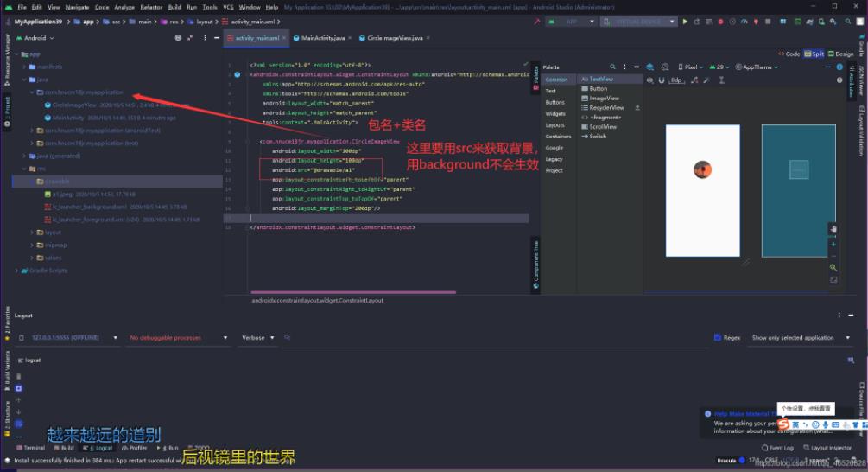
Task: Click the Select Design Surface layers icon
Action: coord(649,67)
